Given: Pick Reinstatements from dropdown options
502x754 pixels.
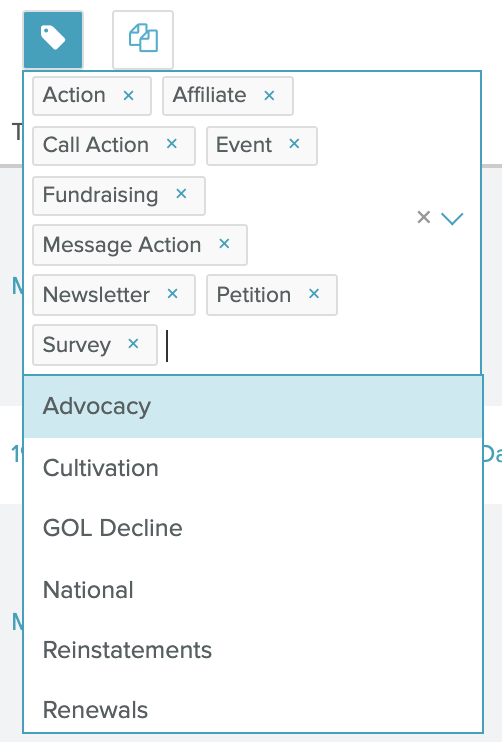Looking at the screenshot, I should point(253,650).
